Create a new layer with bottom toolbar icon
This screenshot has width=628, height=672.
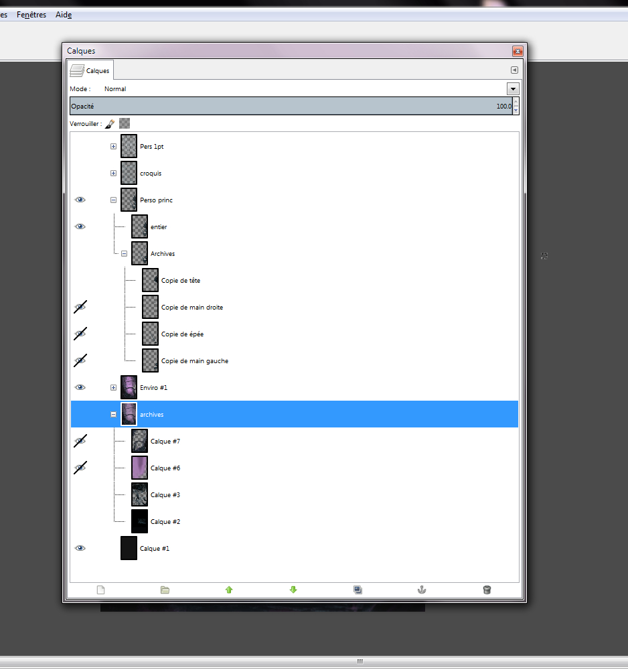click(x=101, y=590)
